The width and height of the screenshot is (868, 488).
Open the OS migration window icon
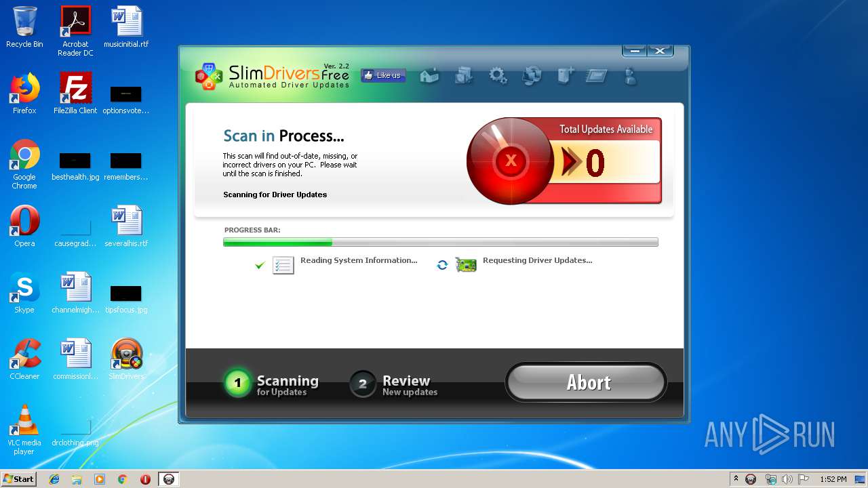tap(596, 75)
